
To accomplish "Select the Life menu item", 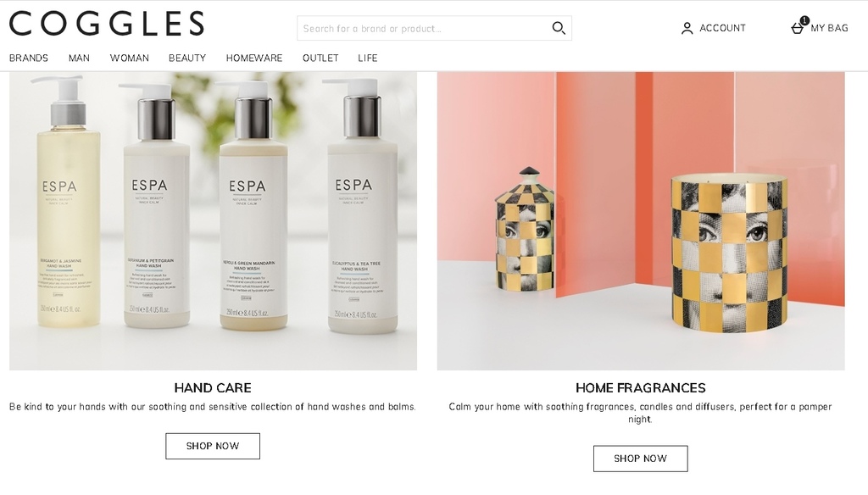I will click(368, 58).
